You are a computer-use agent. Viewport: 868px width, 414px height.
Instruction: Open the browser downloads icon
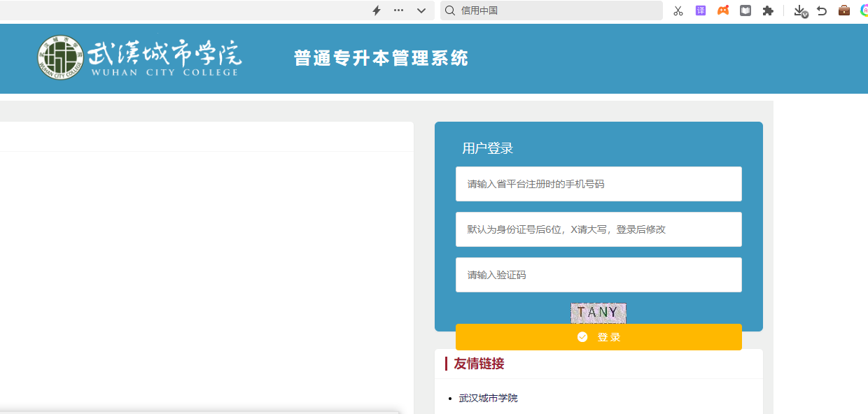[x=801, y=10]
